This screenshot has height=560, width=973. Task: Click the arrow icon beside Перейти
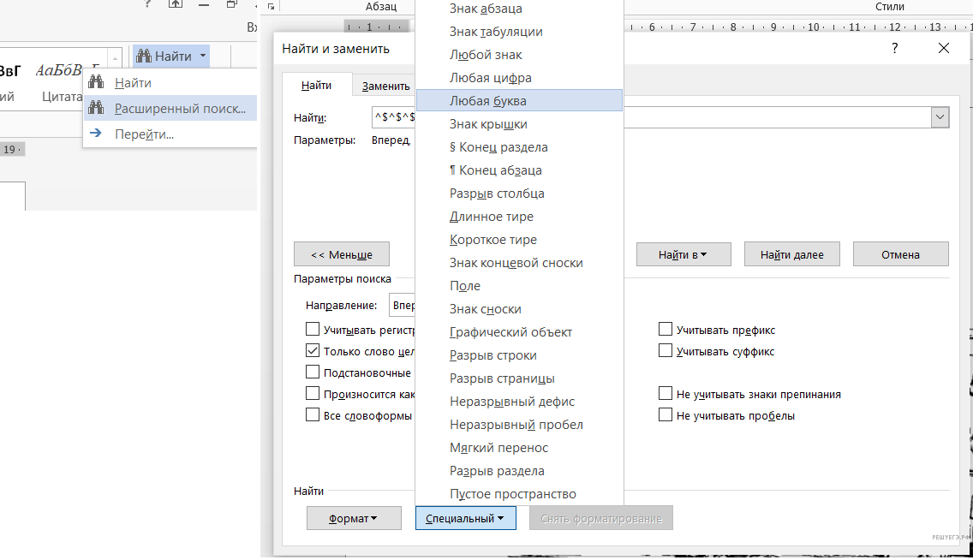[97, 134]
